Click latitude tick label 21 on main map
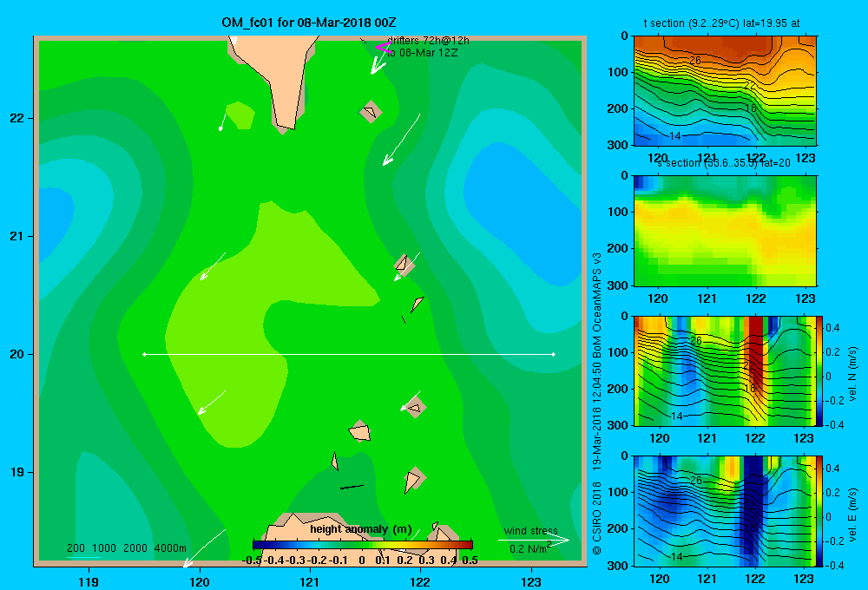The height and width of the screenshot is (590, 868). tap(16, 236)
